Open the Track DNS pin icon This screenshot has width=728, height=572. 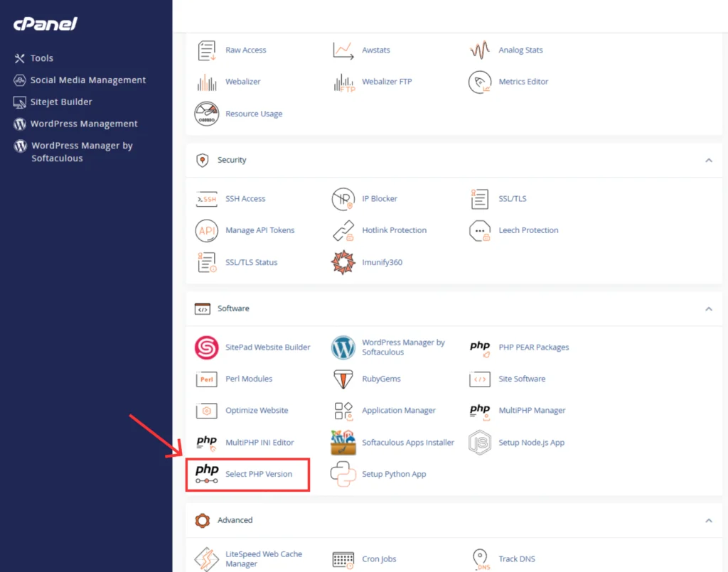(480, 559)
